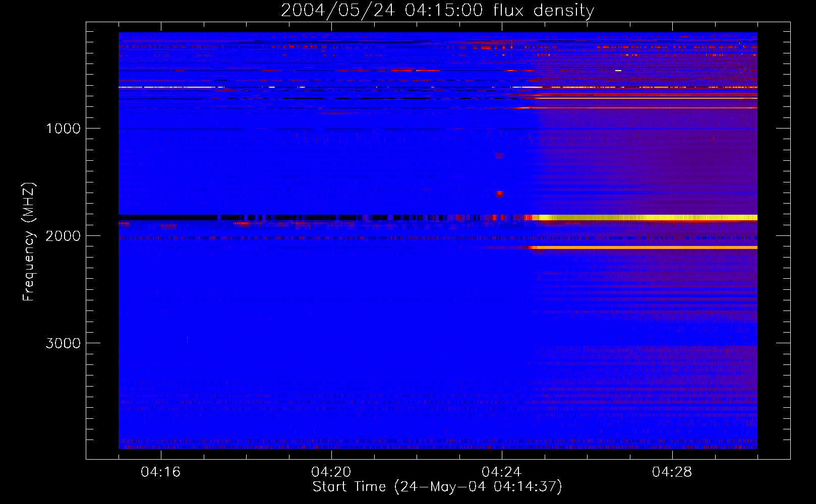Click the 04:24 time tick label
816x504 pixels.
pos(501,472)
